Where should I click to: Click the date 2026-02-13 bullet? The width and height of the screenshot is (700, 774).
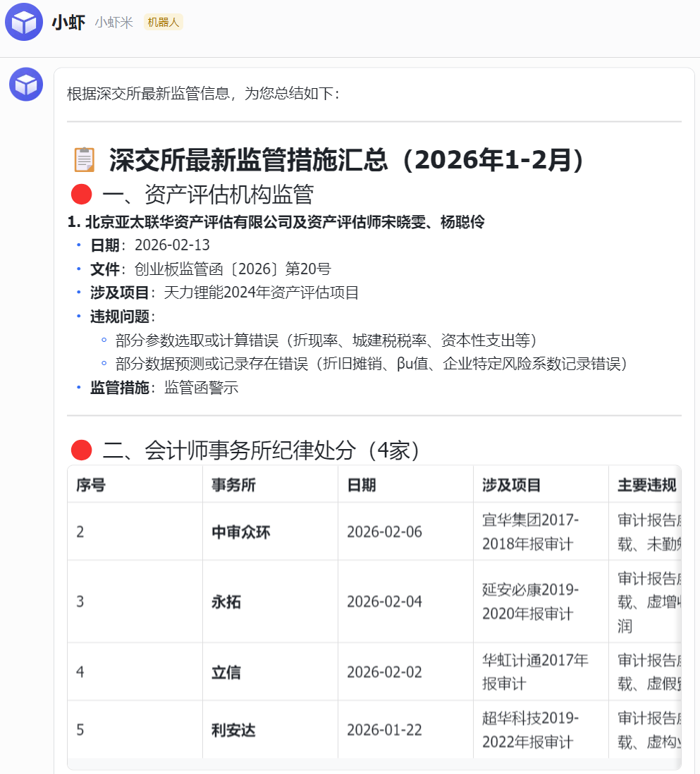(x=150, y=245)
